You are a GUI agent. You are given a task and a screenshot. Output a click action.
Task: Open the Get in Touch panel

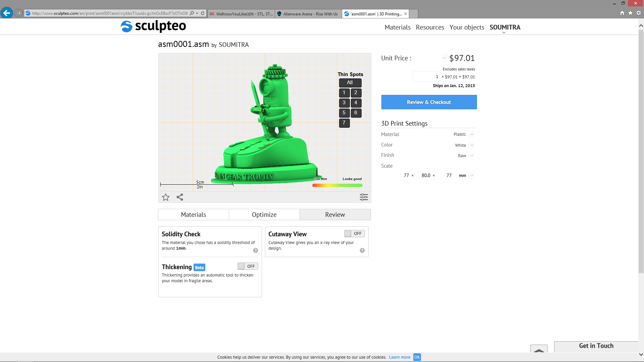(596, 346)
